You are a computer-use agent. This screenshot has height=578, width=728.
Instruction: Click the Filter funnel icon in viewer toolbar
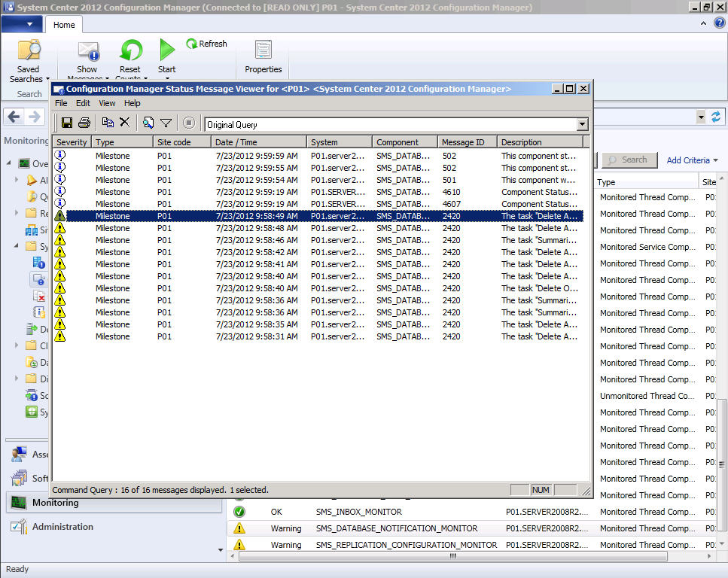coord(166,123)
